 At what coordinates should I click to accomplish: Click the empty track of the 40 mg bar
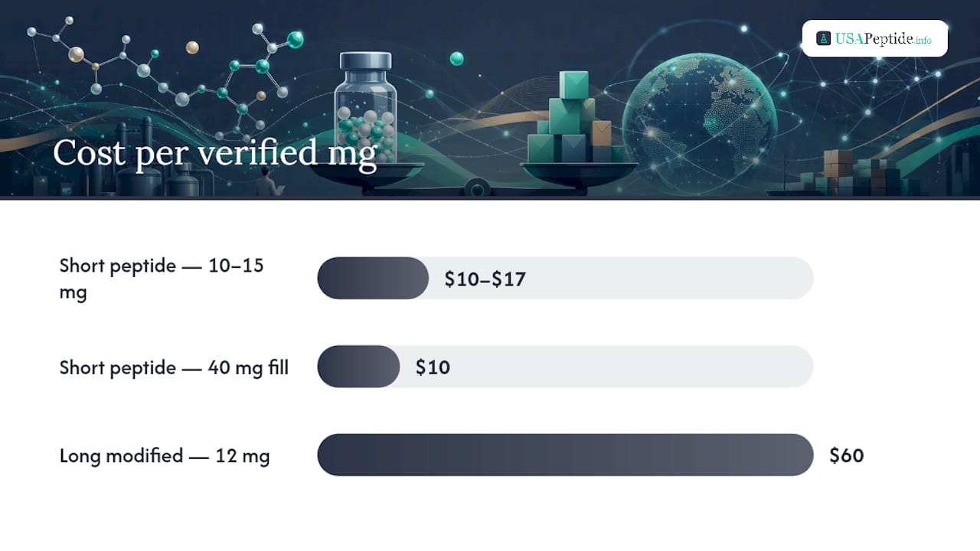tap(606, 367)
